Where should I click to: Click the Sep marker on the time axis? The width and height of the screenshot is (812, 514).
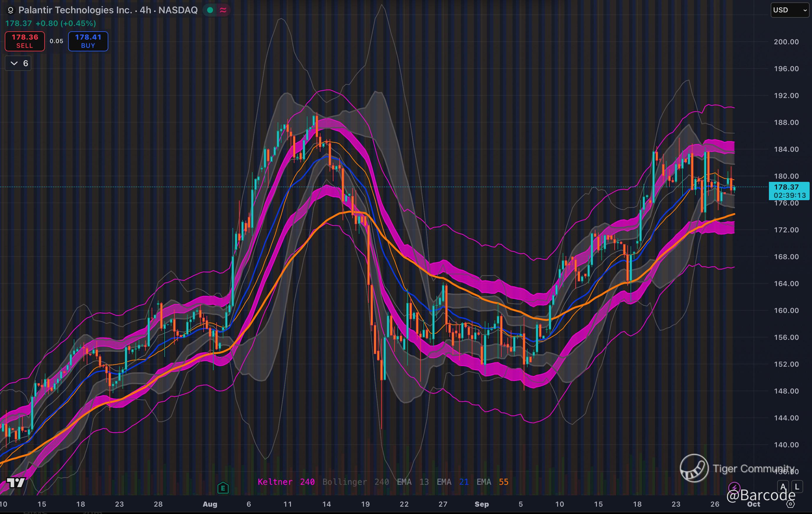click(x=482, y=504)
